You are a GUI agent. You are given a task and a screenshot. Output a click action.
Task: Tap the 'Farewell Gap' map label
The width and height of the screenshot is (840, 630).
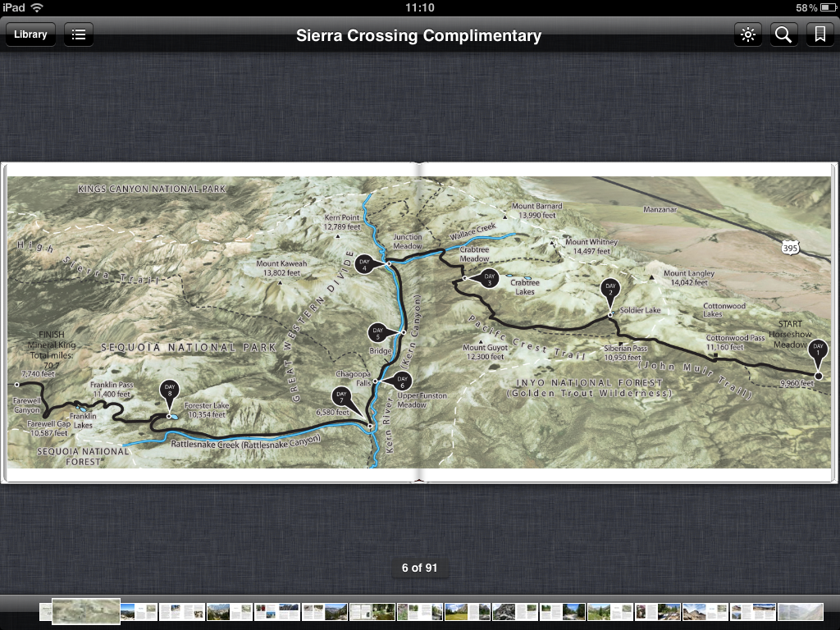48,424
